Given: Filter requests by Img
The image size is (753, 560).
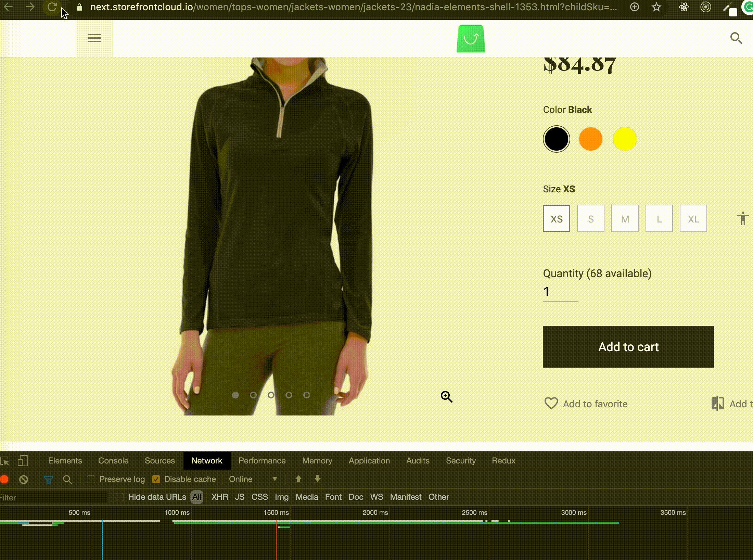Looking at the screenshot, I should click(x=282, y=497).
